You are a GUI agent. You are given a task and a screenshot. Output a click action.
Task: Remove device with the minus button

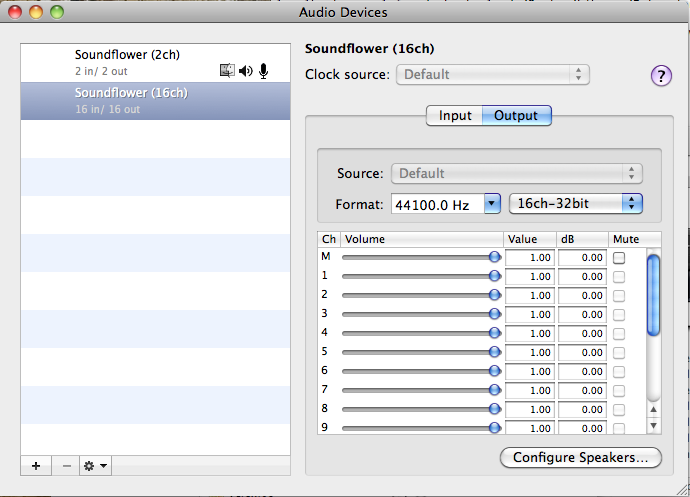(x=66, y=466)
